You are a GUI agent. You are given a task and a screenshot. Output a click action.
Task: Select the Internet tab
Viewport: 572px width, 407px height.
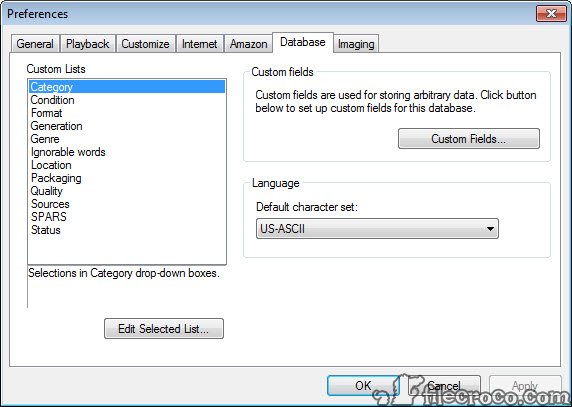[200, 44]
